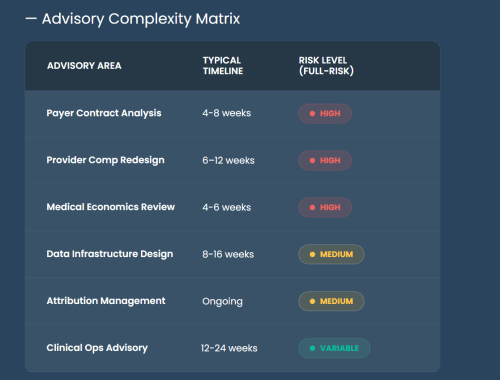Select the RISK LEVEL (FULL-RISK) column header

click(x=326, y=66)
